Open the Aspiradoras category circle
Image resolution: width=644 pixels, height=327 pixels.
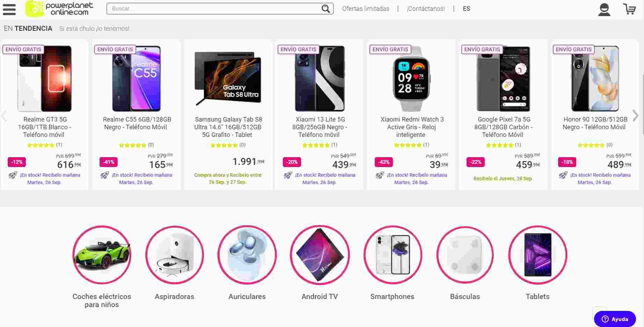click(174, 255)
